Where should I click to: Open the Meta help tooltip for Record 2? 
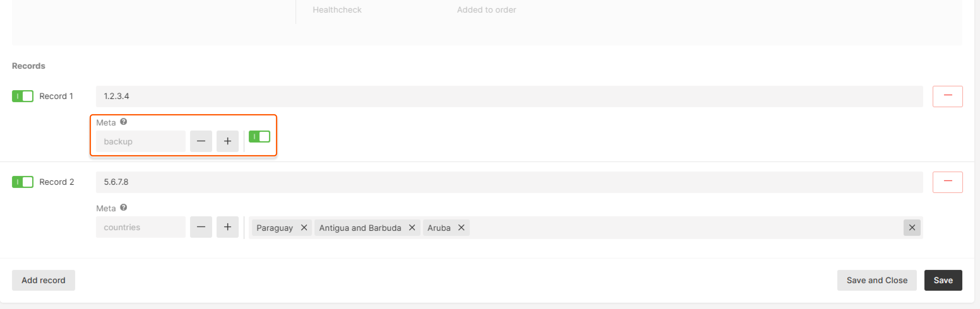point(123,207)
